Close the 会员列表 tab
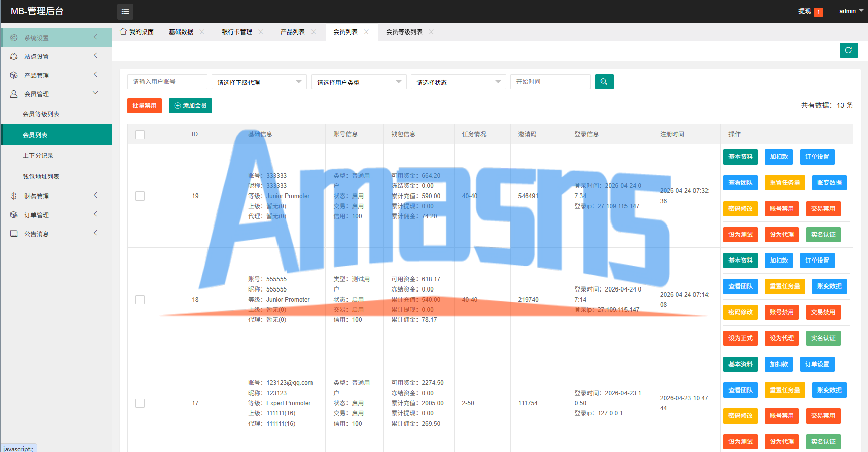The image size is (868, 452). [x=366, y=31]
